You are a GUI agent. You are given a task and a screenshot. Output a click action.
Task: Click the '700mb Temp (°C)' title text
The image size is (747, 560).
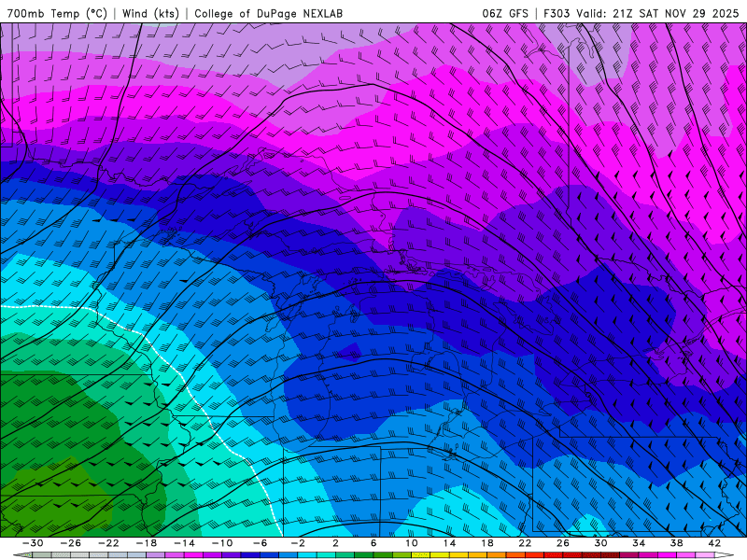coord(57,13)
